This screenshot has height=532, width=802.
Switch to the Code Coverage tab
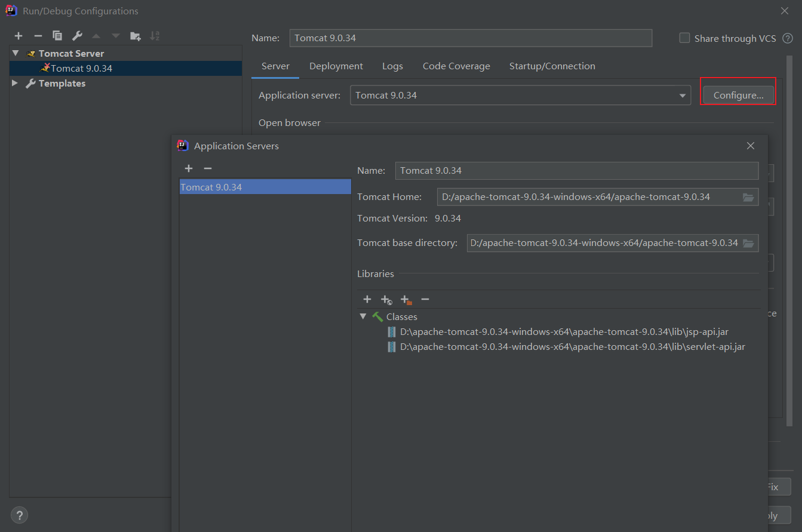pos(456,66)
